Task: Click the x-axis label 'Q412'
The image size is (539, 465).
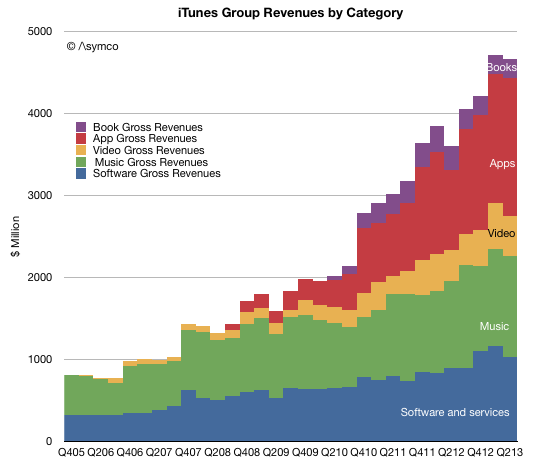Action: point(480,452)
